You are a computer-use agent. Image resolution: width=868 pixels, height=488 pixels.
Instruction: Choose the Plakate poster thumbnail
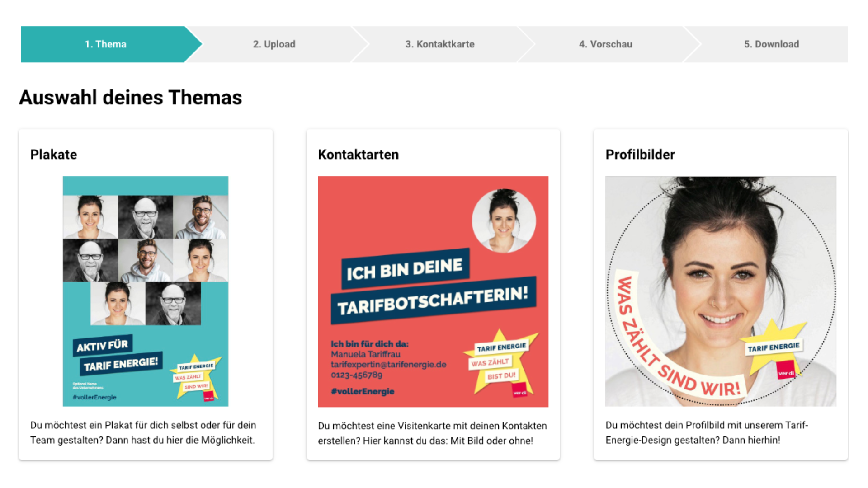[146, 291]
